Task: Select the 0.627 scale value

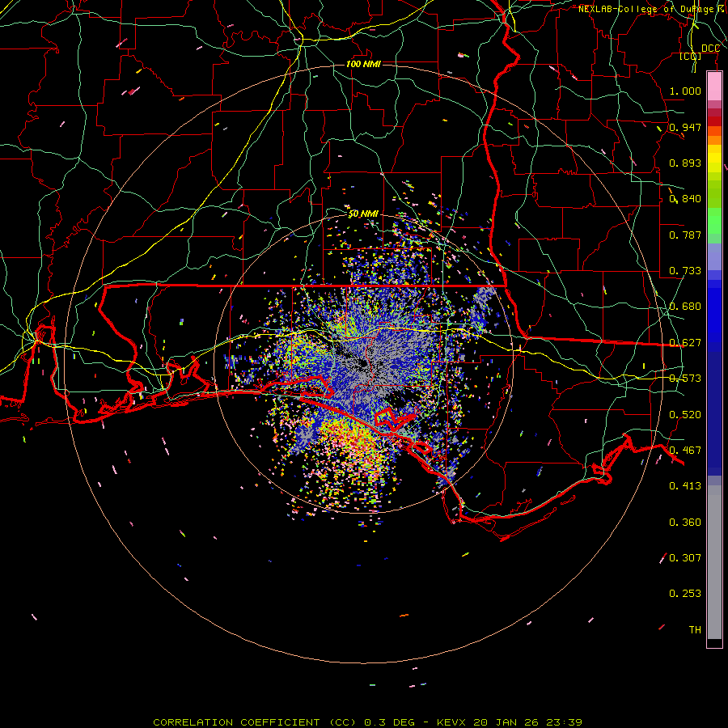Action: [x=685, y=343]
